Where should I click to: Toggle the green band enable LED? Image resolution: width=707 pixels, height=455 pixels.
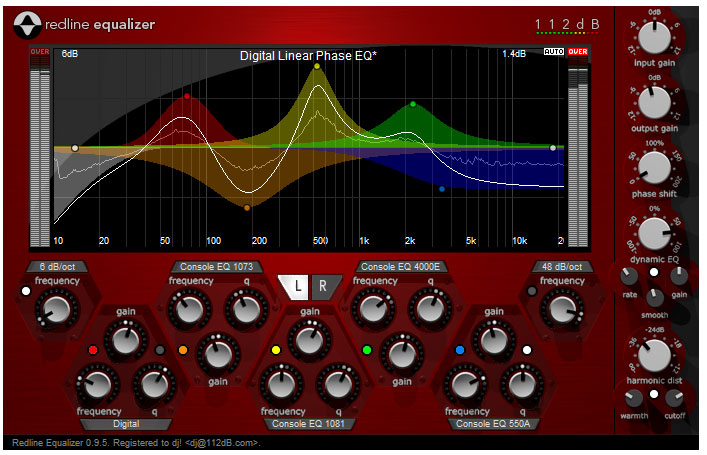click(367, 350)
